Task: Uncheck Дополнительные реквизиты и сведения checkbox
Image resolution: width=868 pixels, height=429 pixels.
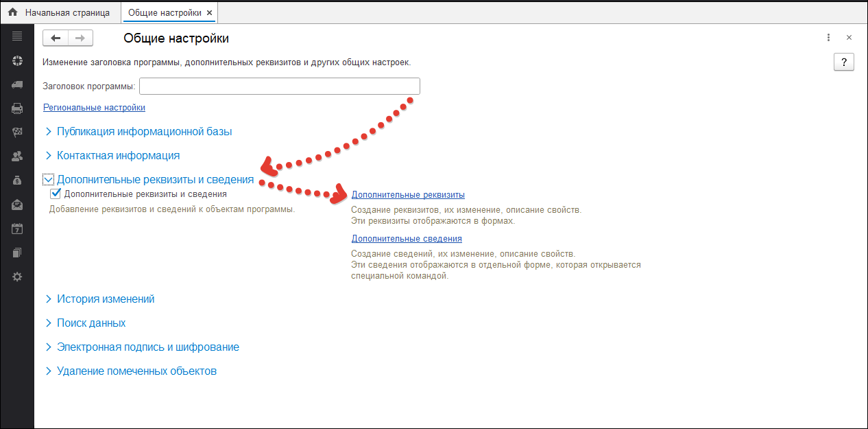Action: 56,194
